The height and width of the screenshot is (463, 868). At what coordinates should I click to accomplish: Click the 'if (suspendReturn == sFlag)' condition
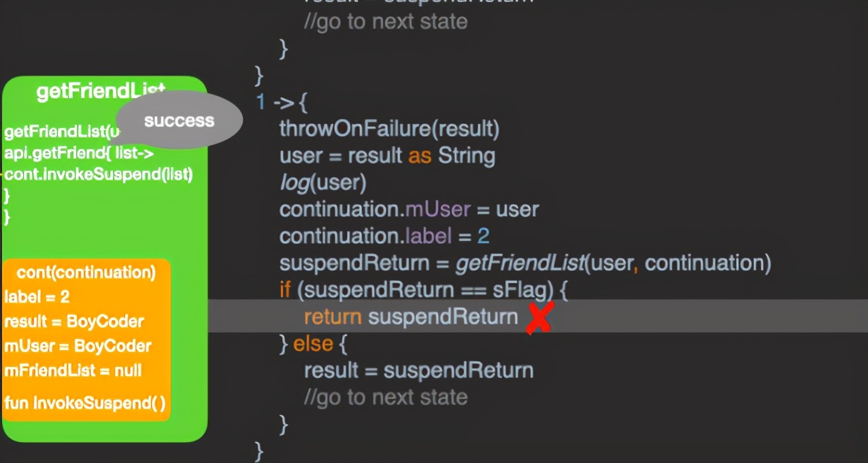click(423, 290)
